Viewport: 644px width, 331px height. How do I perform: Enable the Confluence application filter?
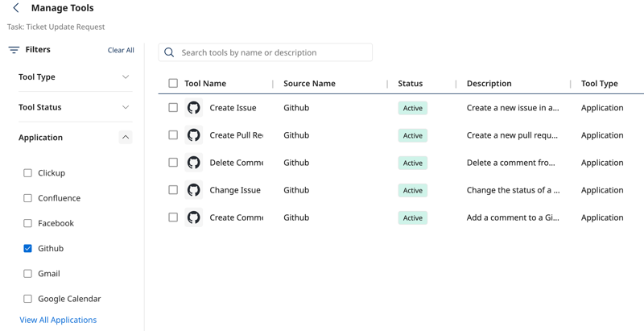pyautogui.click(x=27, y=198)
